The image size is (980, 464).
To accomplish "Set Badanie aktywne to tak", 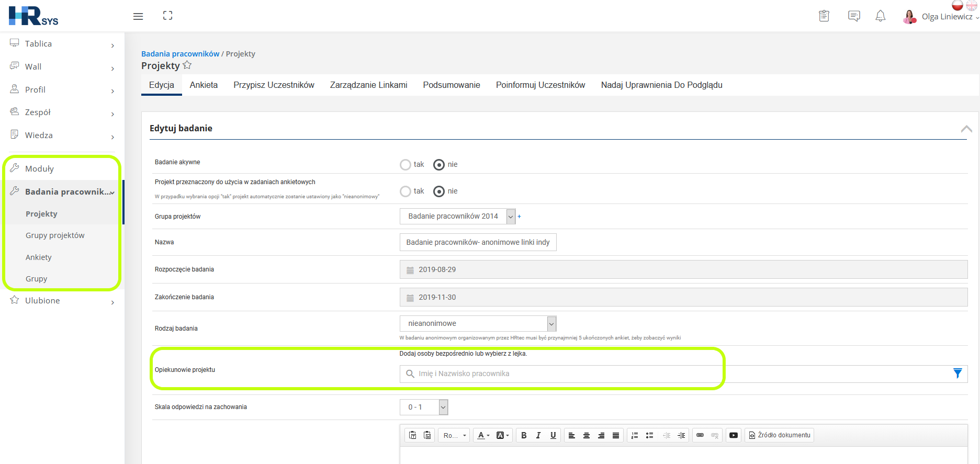I will tap(405, 165).
